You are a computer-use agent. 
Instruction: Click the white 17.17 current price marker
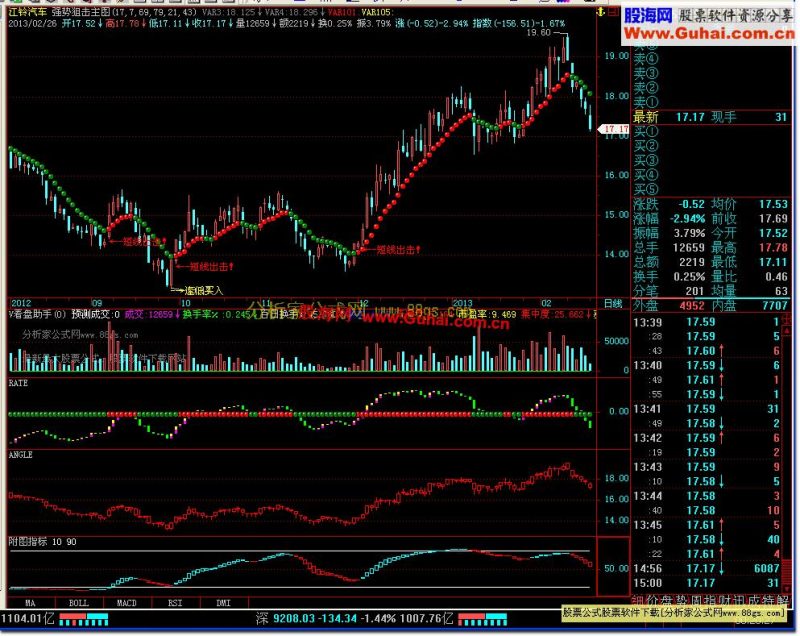click(614, 129)
